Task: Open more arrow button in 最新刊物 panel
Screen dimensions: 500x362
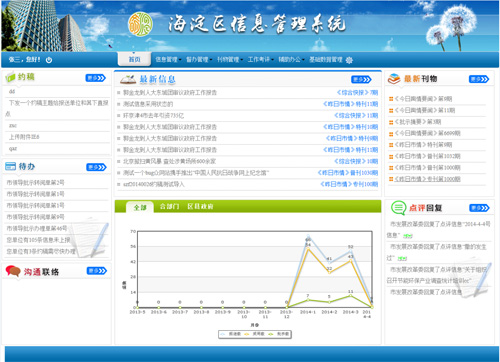Action: [x=479, y=79]
